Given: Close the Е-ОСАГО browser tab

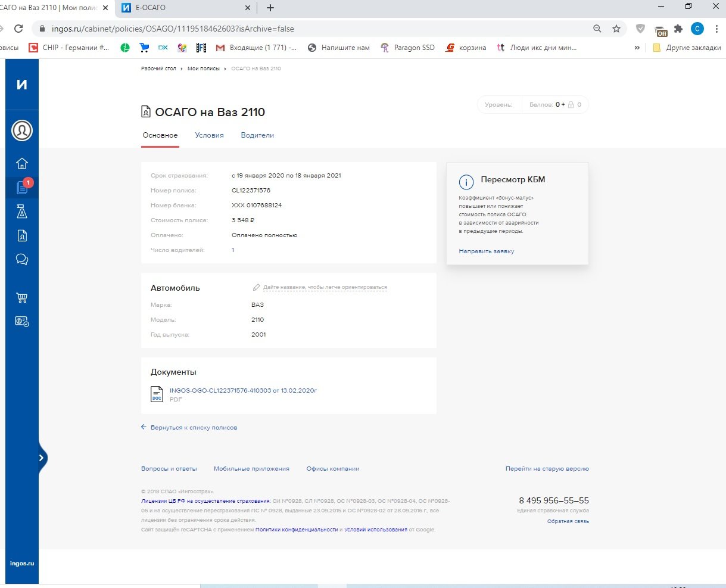Looking at the screenshot, I should click(248, 8).
